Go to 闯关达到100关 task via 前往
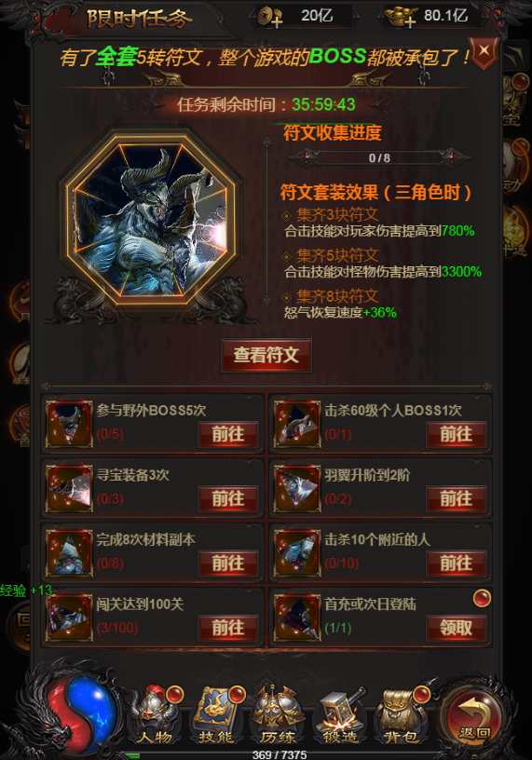This screenshot has height=760, width=532. click(228, 628)
